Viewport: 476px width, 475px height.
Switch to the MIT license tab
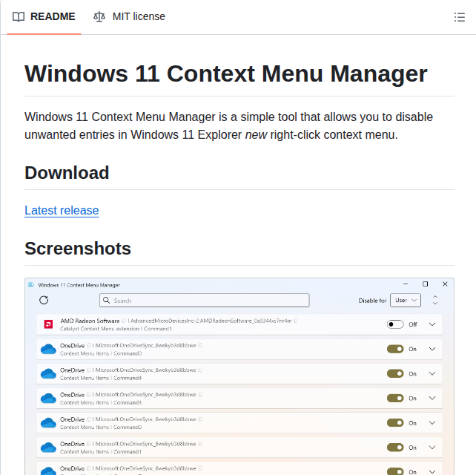tap(129, 16)
